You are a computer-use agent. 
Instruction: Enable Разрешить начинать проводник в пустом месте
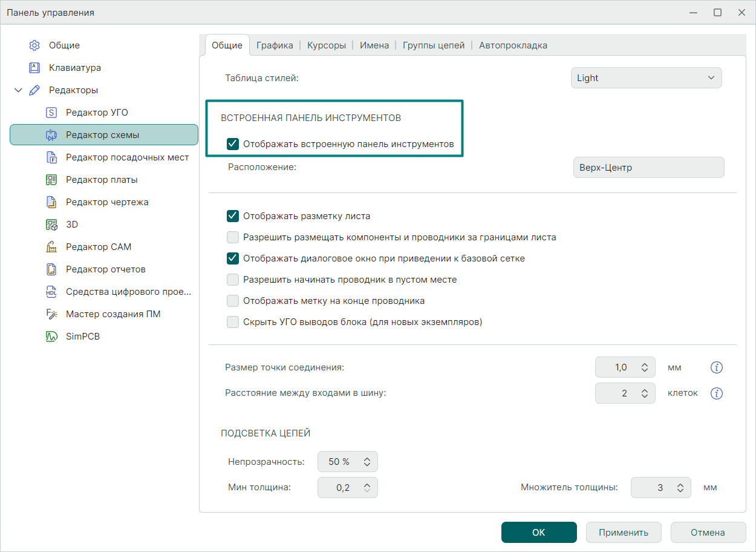[233, 280]
